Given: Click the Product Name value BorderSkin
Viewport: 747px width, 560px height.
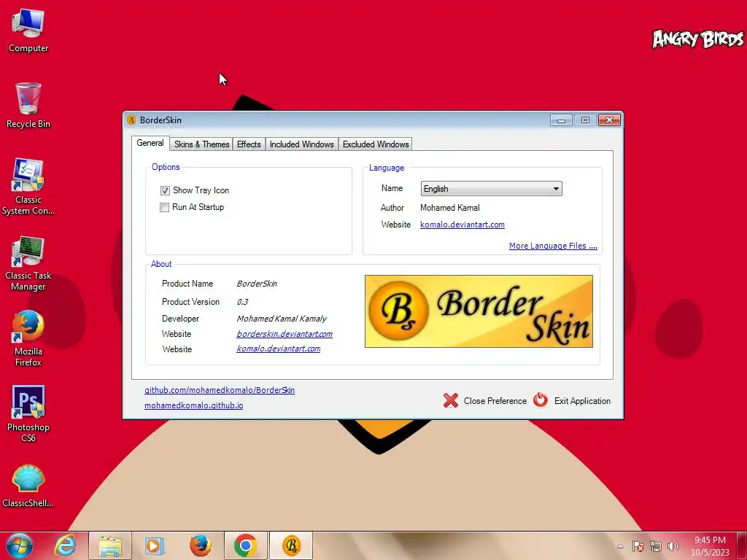Looking at the screenshot, I should pyautogui.click(x=257, y=284).
